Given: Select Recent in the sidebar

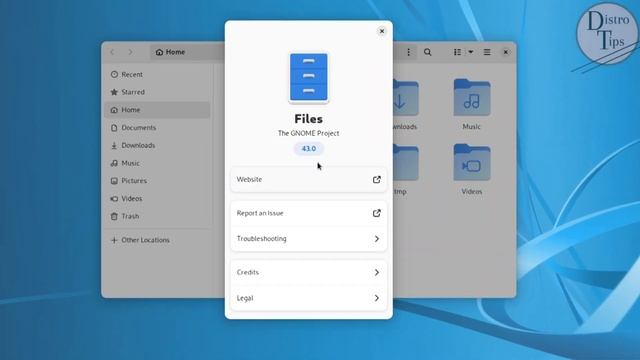Looking at the screenshot, I should pyautogui.click(x=158, y=74).
